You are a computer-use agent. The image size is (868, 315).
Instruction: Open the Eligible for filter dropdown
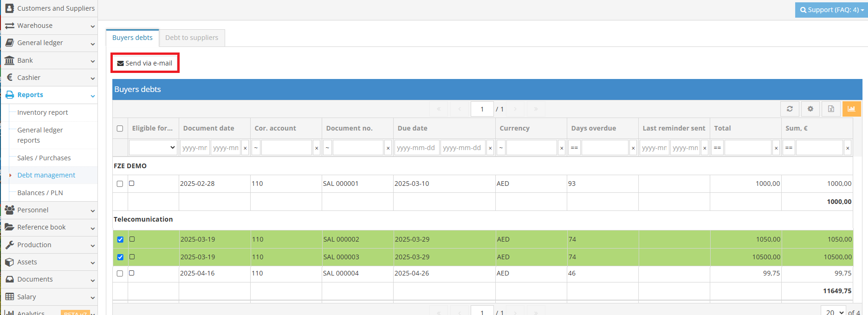point(153,148)
